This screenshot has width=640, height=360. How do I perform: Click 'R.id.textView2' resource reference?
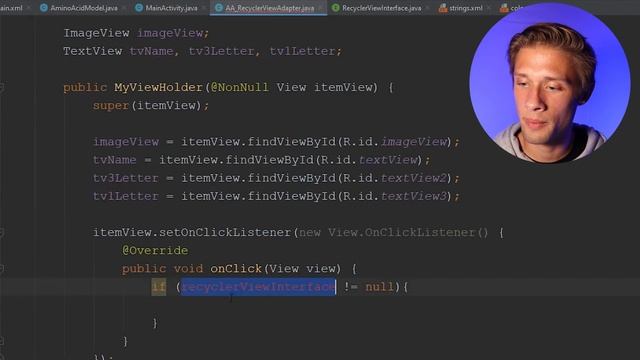coord(395,178)
